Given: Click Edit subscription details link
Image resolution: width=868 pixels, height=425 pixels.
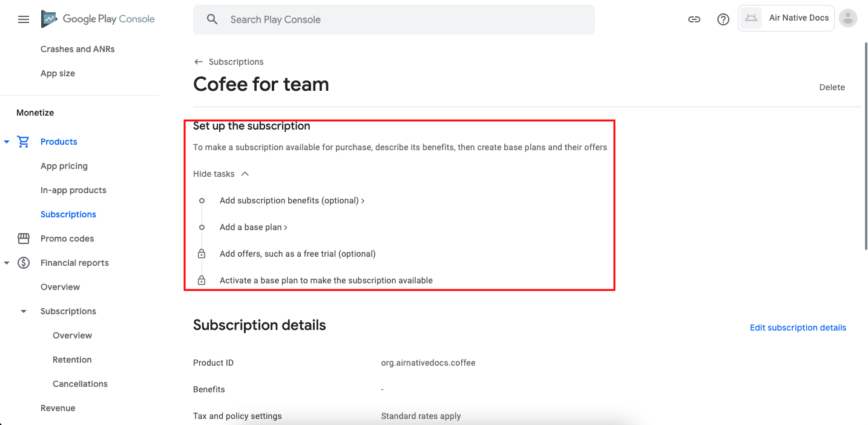Looking at the screenshot, I should pyautogui.click(x=798, y=328).
